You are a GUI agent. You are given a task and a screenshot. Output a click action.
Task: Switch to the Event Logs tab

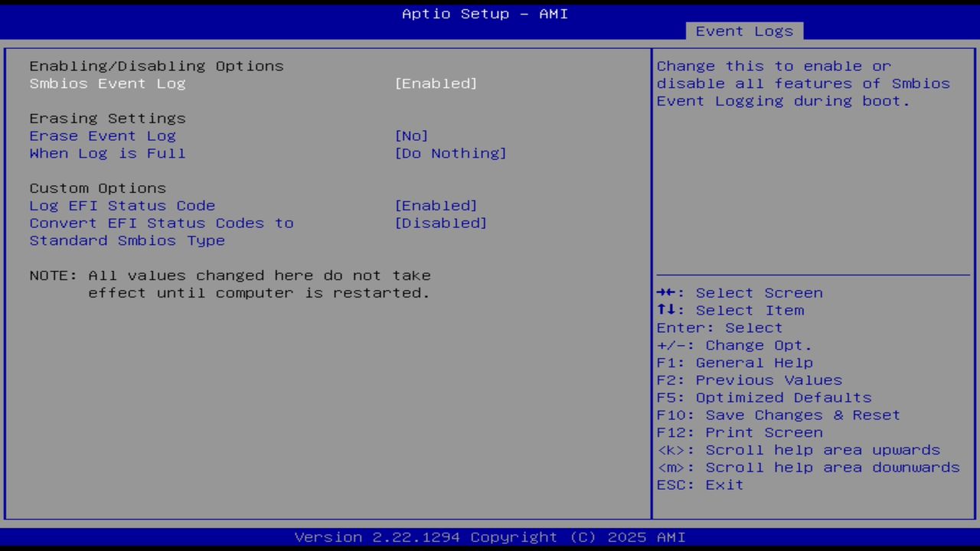point(743,31)
